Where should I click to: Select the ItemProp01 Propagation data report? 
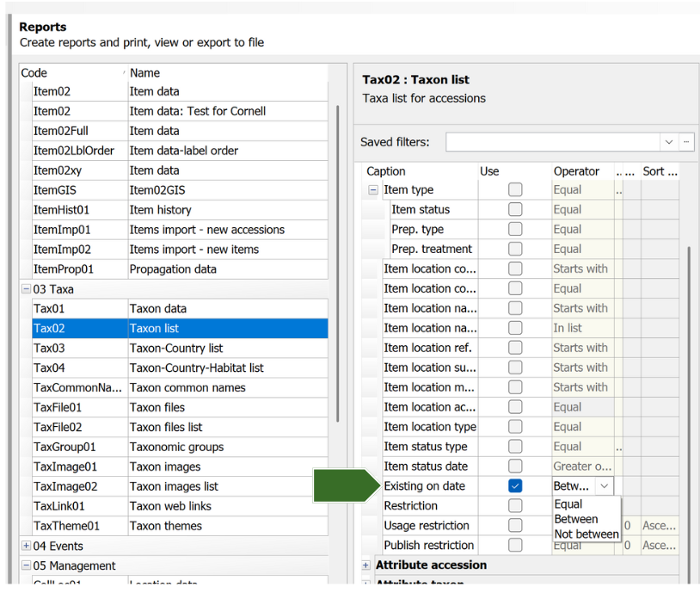click(181, 269)
